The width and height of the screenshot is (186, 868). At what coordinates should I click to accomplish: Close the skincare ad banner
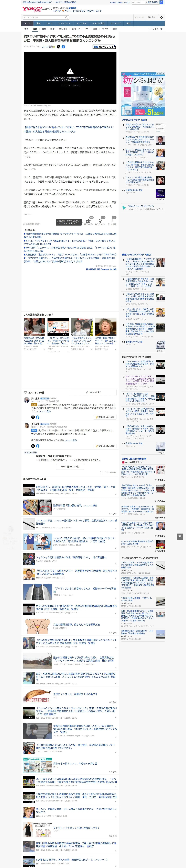tap(163, 73)
